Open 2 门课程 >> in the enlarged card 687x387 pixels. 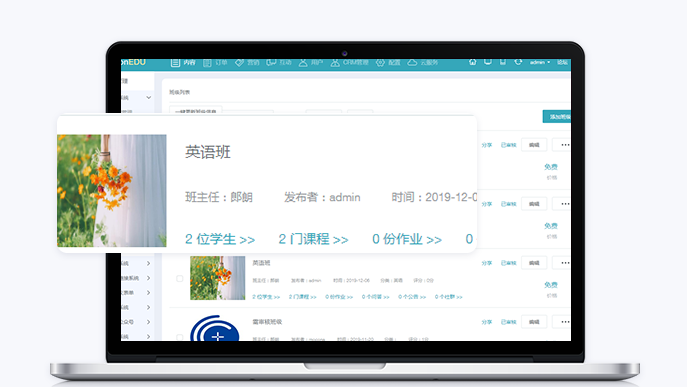coord(314,239)
